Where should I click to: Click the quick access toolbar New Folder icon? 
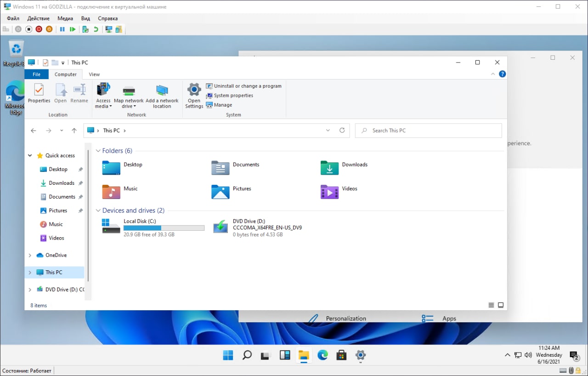pos(55,63)
